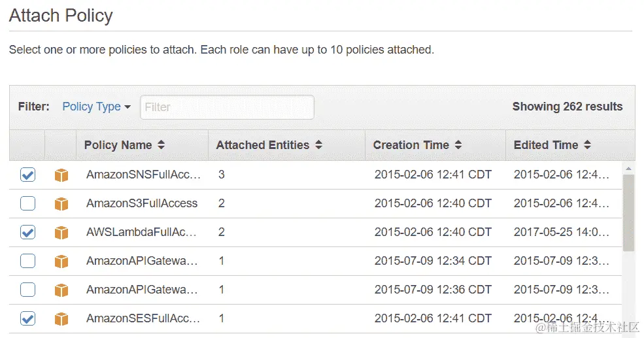This screenshot has height=338, width=644.
Task: Open the Policy Type filter dropdown
Action: pyautogui.click(x=96, y=107)
